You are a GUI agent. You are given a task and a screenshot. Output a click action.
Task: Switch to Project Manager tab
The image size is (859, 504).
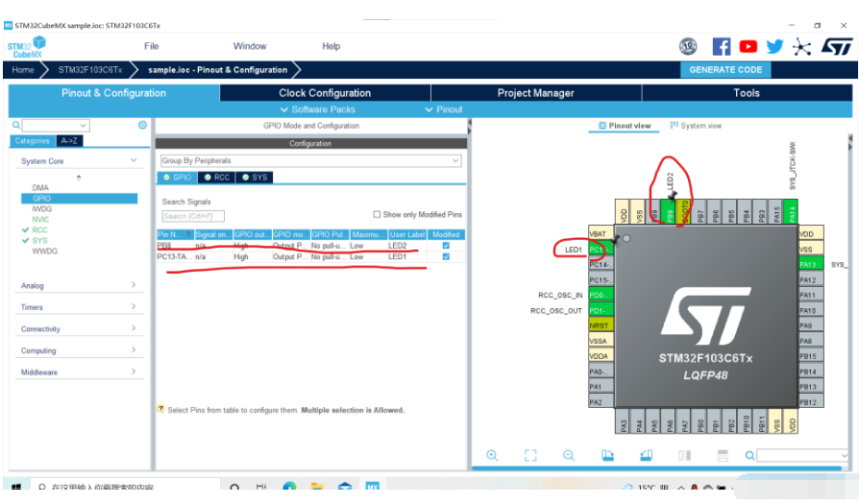pyautogui.click(x=536, y=93)
